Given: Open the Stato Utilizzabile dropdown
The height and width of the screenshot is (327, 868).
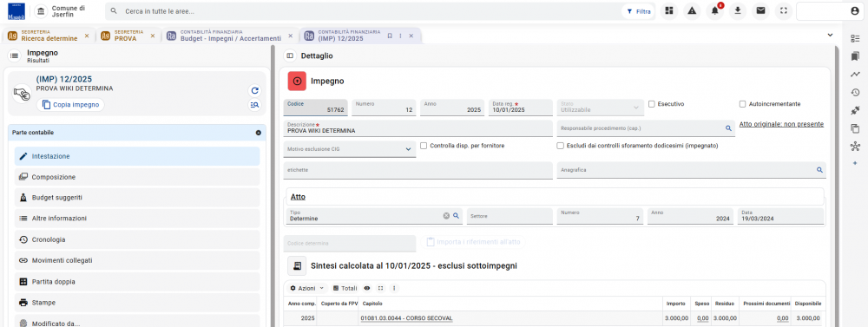Looking at the screenshot, I should point(601,108).
